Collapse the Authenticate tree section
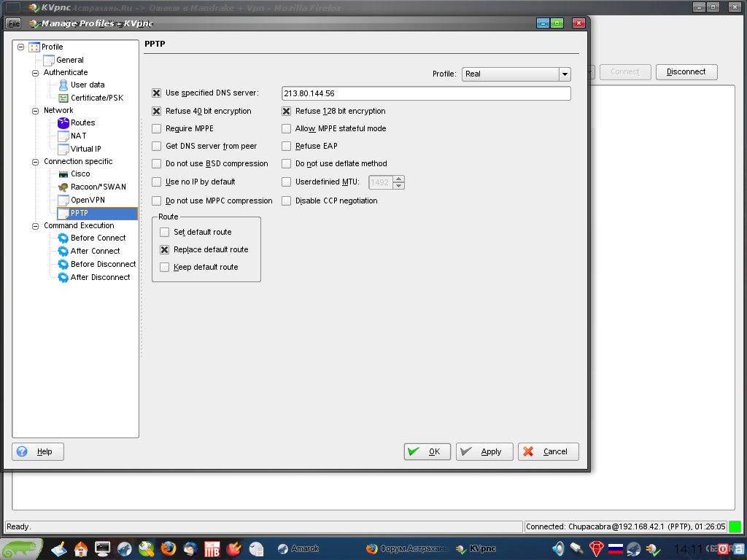The height and width of the screenshot is (560, 747). pos(35,74)
